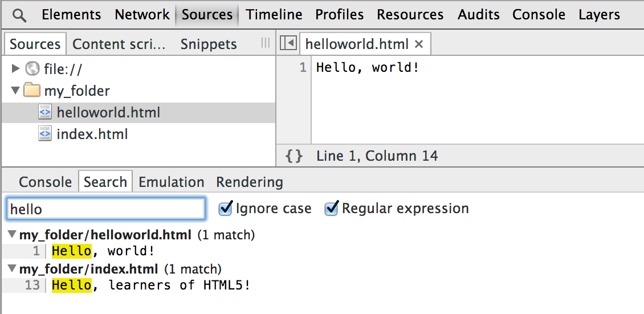This screenshot has width=644, height=314.
Task: Collapse the my_folder tree node
Action: [x=15, y=91]
